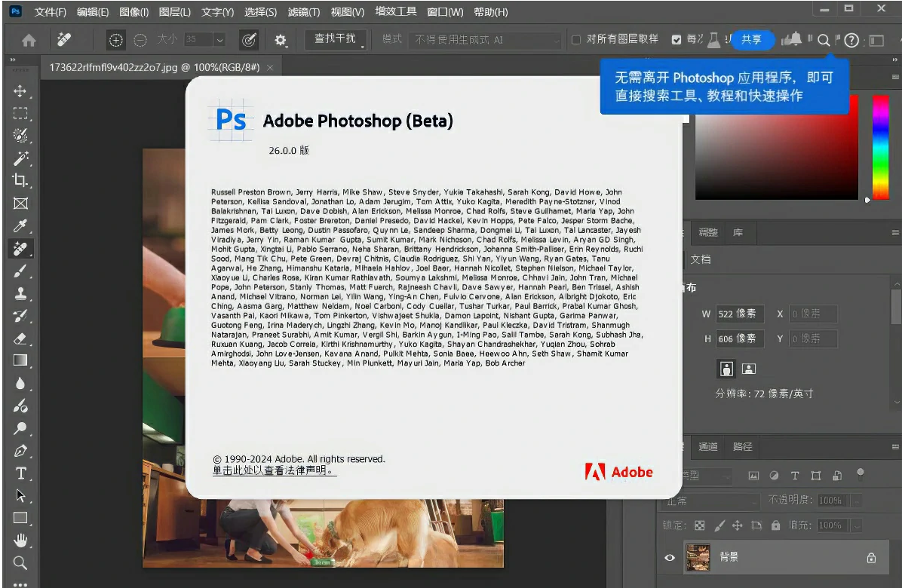Open the 填充 fill dropdown arrow

pos(857,525)
